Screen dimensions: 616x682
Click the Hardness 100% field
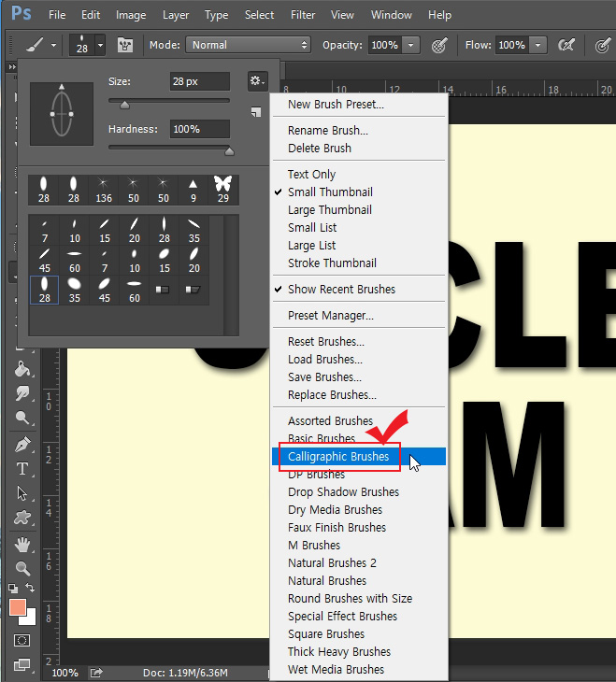[x=200, y=129]
